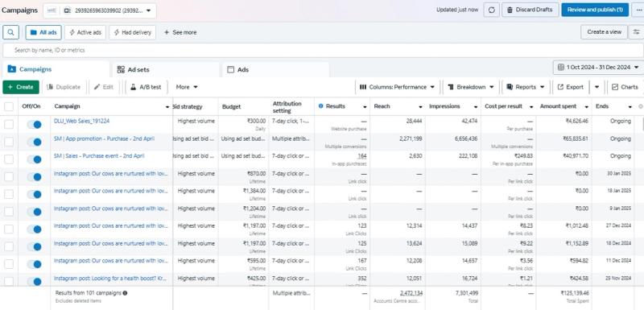The height and width of the screenshot is (310, 644).
Task: Click the refresh icon next to Updated just now
Action: pos(491,10)
